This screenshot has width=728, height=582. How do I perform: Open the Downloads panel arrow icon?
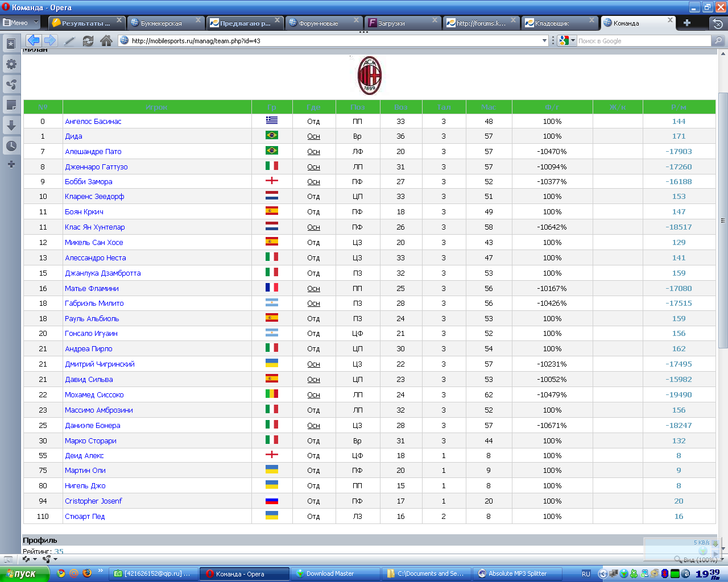point(11,125)
